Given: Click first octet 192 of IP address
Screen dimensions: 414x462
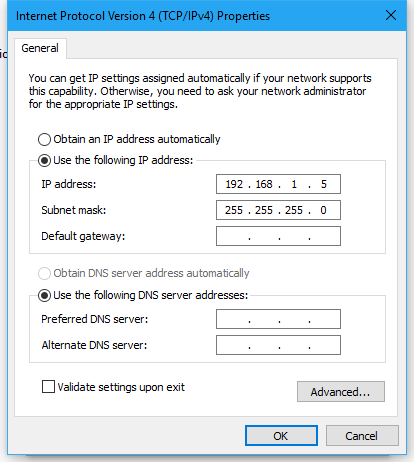Looking at the screenshot, I should 234,184.
